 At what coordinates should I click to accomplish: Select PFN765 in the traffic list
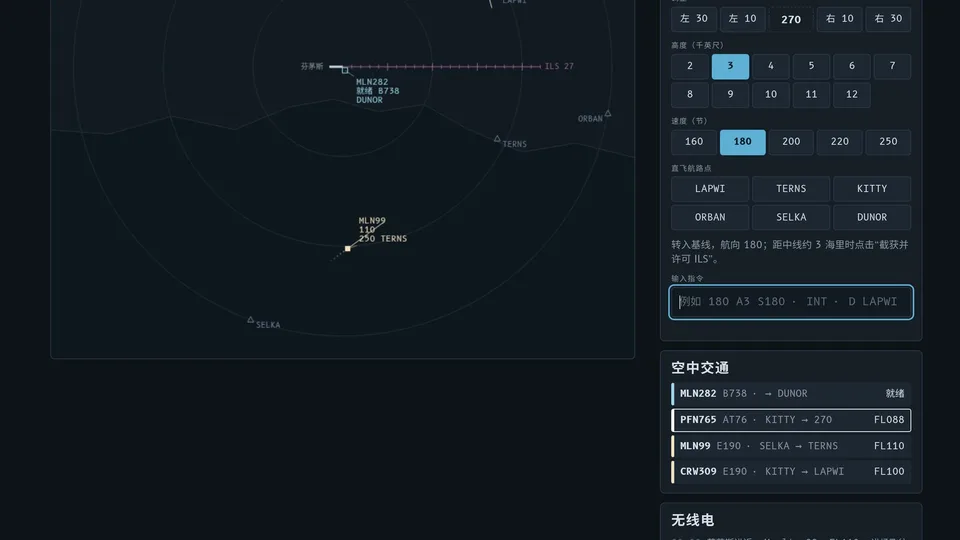pos(790,420)
